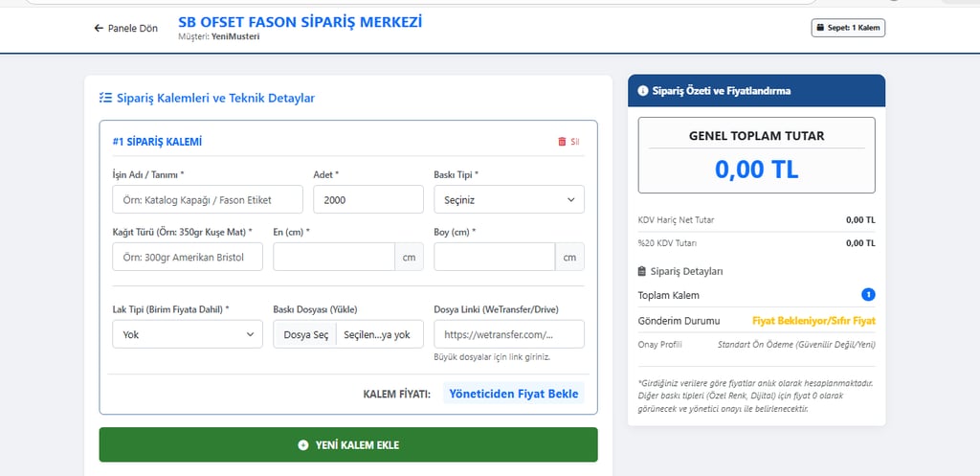Click the checklist icon beside Sipariş Kalemleri
Viewport: 980px width, 476px height.
[x=105, y=98]
